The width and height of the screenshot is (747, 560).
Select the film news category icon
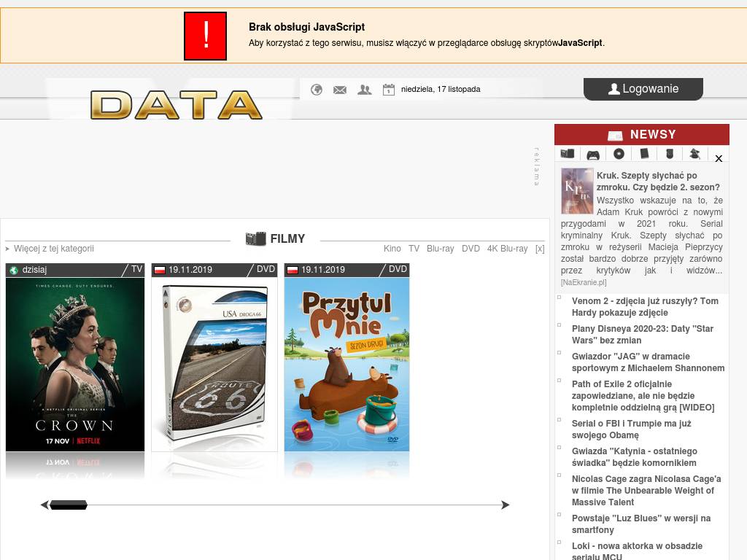pos(568,154)
